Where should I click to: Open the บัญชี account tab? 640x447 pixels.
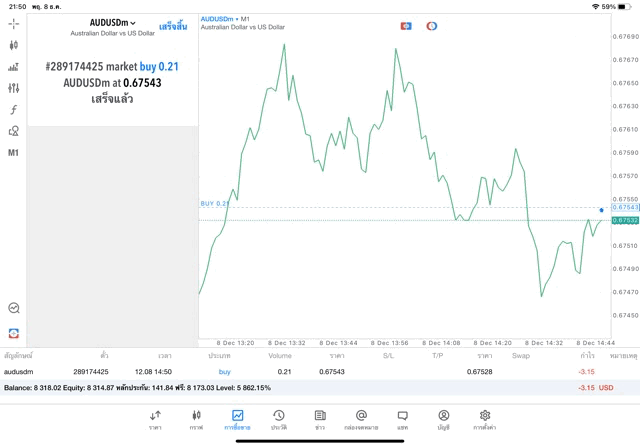444,420
